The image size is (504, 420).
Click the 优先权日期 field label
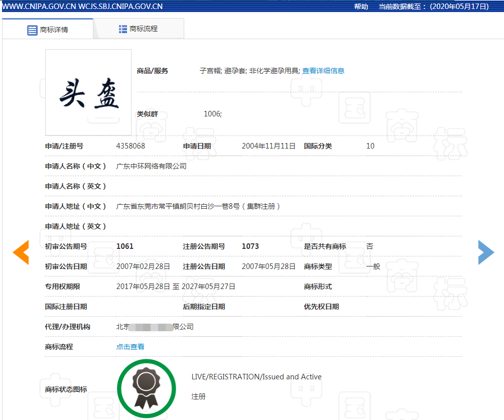[x=321, y=307]
